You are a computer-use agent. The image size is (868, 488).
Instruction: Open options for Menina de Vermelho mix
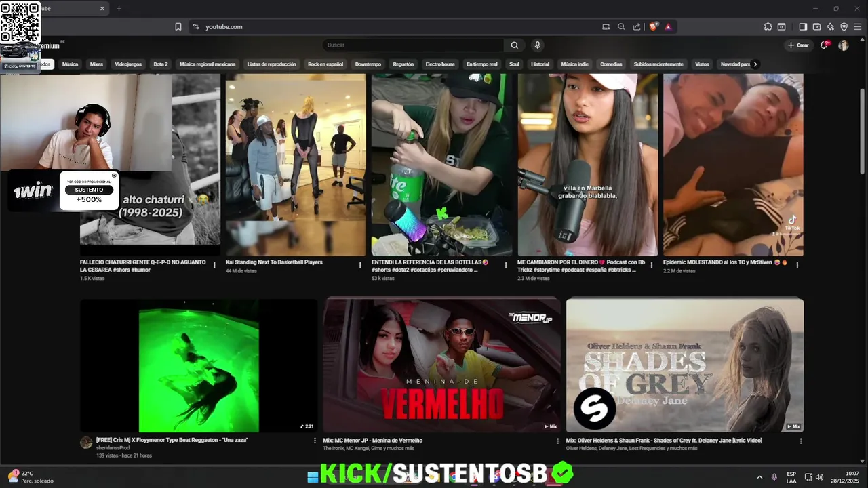(557, 441)
